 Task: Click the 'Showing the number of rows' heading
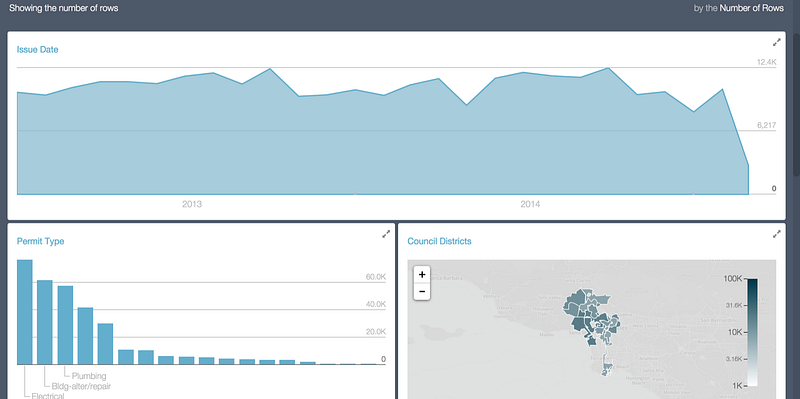[x=64, y=8]
